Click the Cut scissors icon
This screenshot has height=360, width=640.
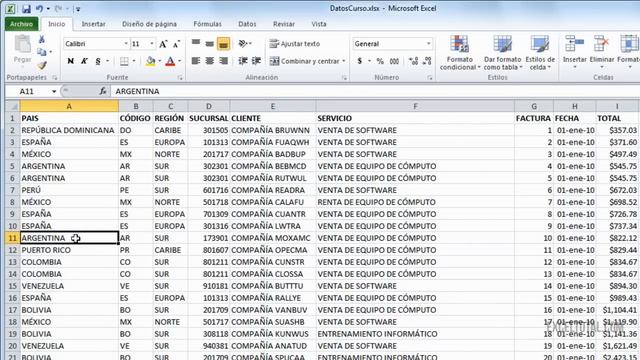(42, 40)
